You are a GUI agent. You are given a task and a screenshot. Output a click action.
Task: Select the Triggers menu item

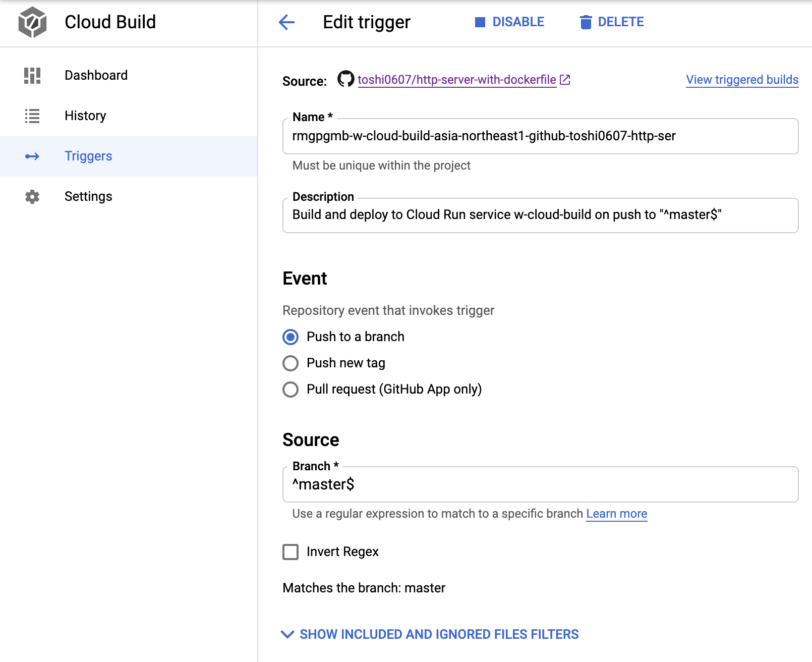[x=129, y=156]
